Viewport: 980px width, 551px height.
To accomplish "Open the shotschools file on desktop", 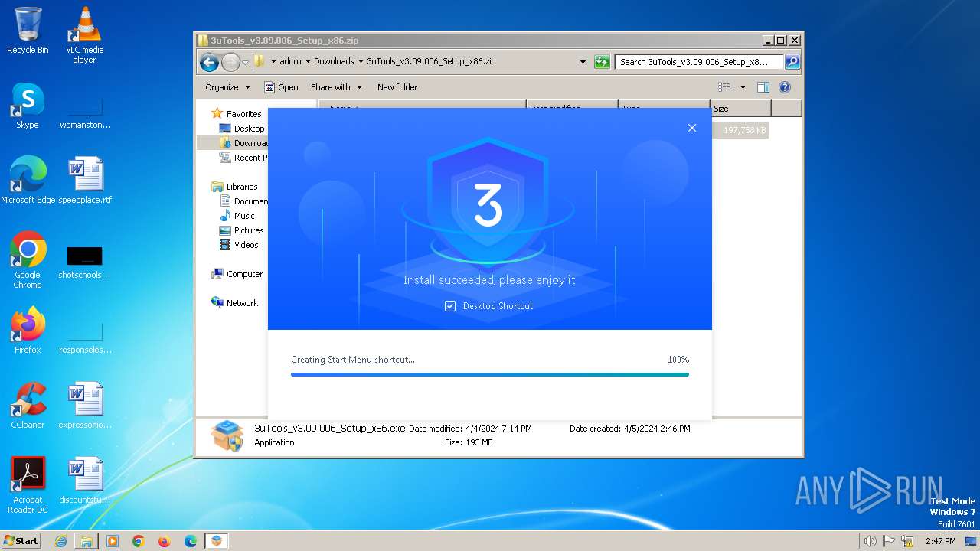I will (x=85, y=262).
